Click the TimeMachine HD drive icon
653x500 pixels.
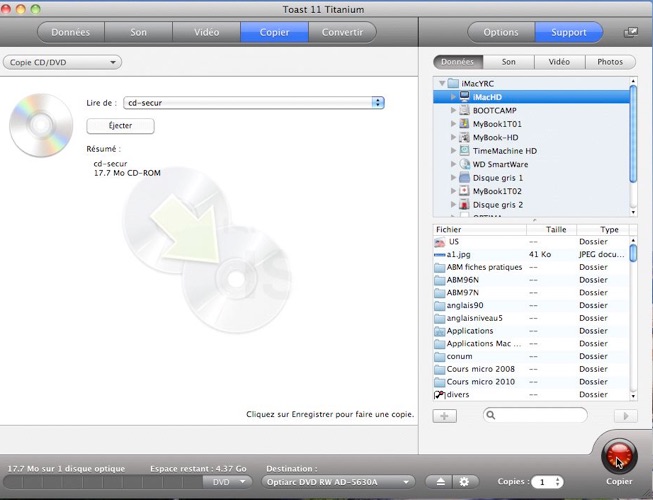(464, 151)
